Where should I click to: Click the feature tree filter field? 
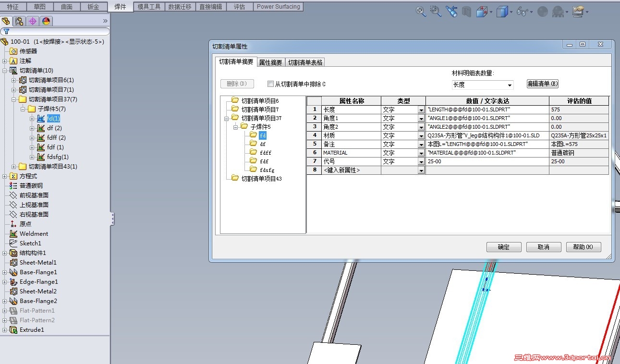point(55,32)
